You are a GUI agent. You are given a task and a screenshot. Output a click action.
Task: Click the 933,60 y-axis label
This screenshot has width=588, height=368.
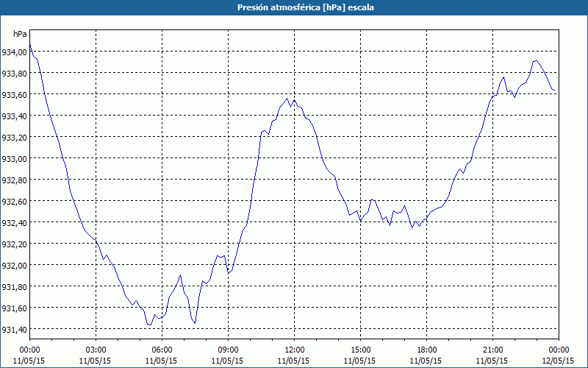(x=14, y=95)
